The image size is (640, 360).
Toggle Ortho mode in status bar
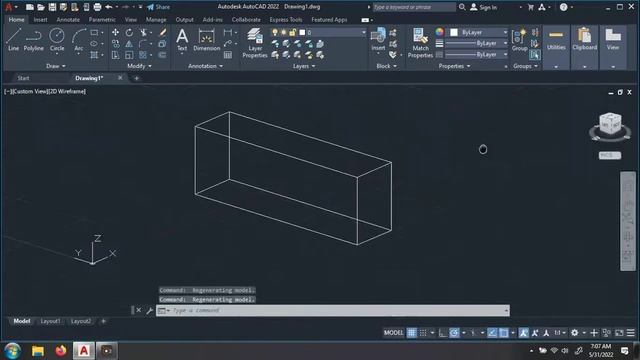442,333
